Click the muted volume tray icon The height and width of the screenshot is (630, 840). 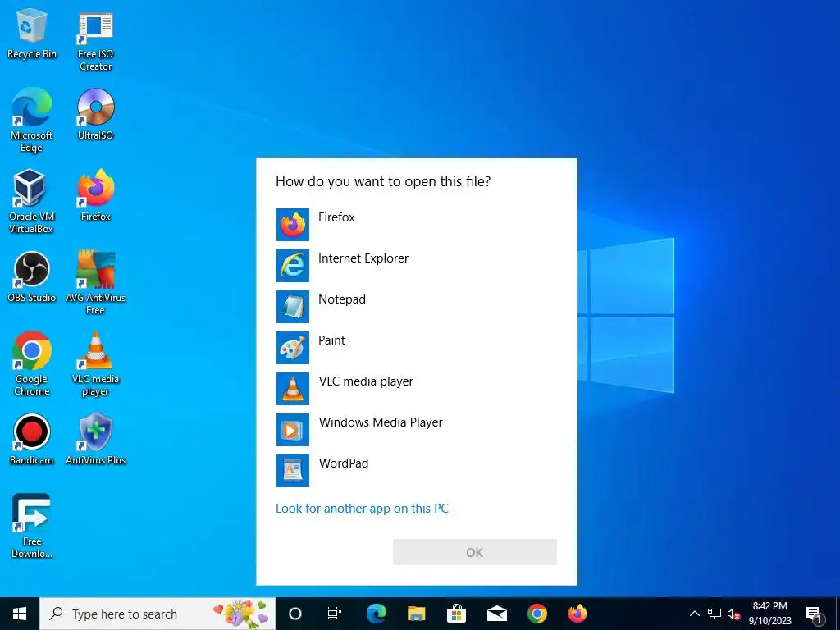tap(734, 614)
